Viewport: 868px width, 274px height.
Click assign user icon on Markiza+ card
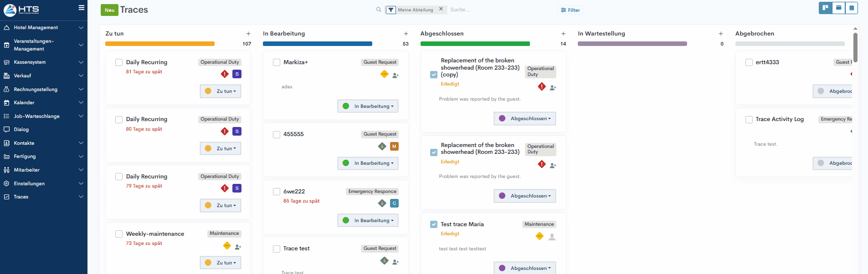pos(395,76)
